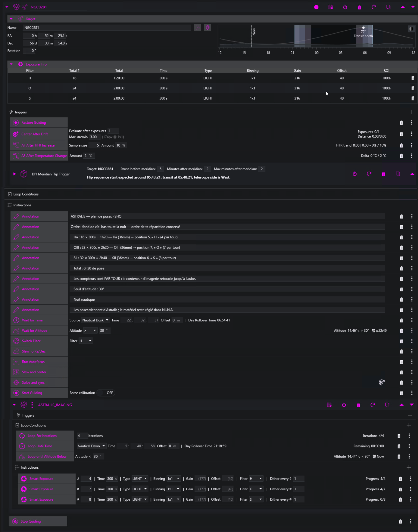Click the power icon in the NGC0281 header

(345, 7)
